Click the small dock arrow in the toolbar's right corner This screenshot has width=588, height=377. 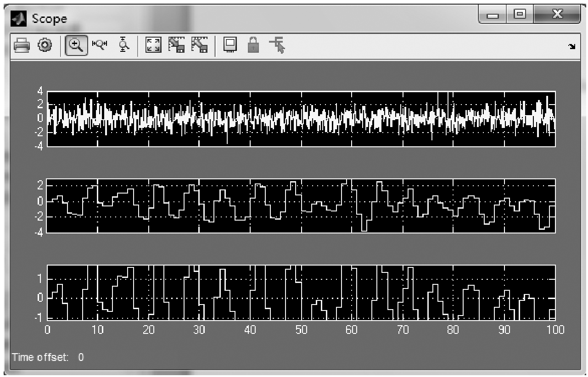click(572, 46)
